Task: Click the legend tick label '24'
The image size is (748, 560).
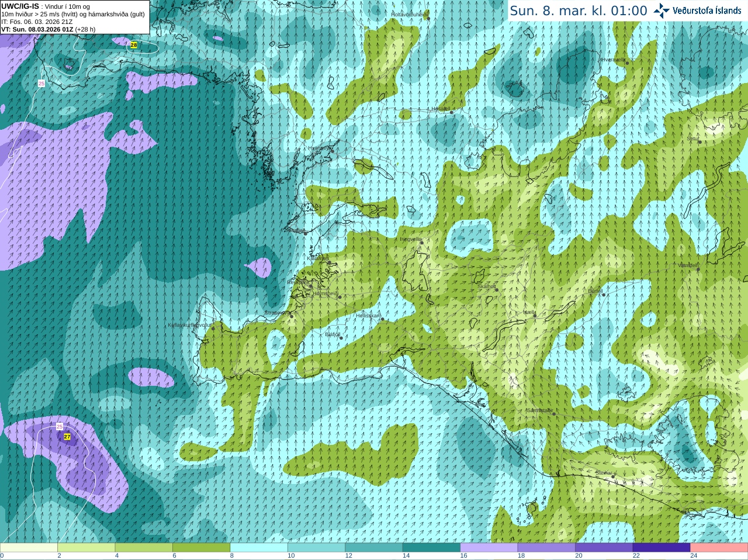Action: 694,556
